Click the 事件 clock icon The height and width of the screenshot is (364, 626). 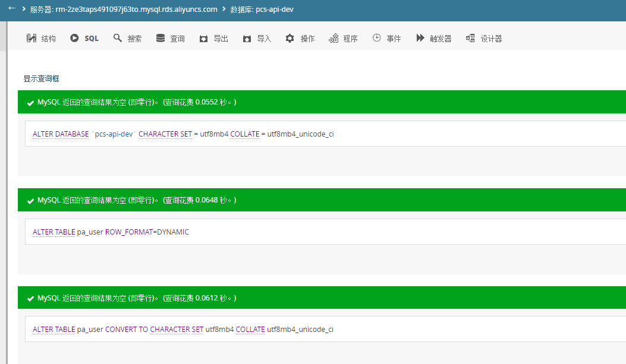[x=376, y=38]
